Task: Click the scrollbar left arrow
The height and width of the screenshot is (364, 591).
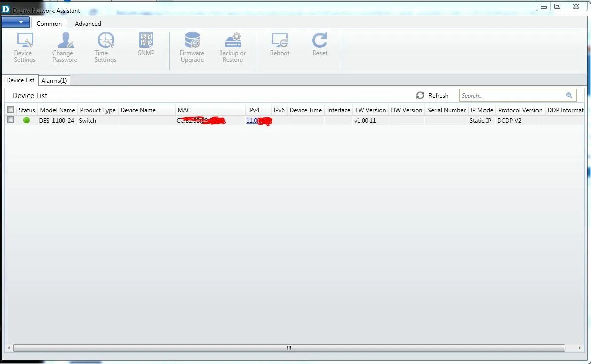Action: click(x=8, y=348)
